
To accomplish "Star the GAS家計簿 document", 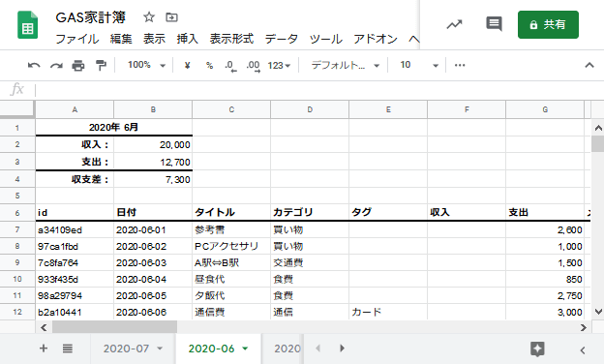I will click(149, 17).
